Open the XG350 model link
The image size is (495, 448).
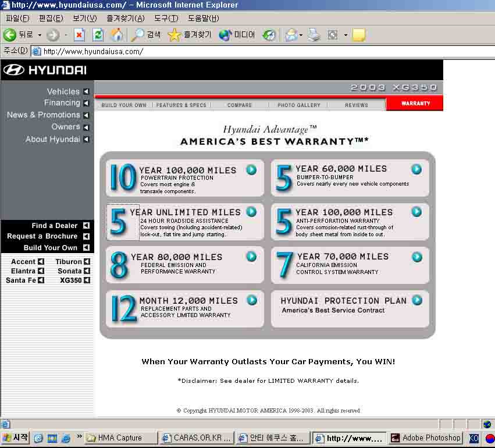click(x=75, y=280)
